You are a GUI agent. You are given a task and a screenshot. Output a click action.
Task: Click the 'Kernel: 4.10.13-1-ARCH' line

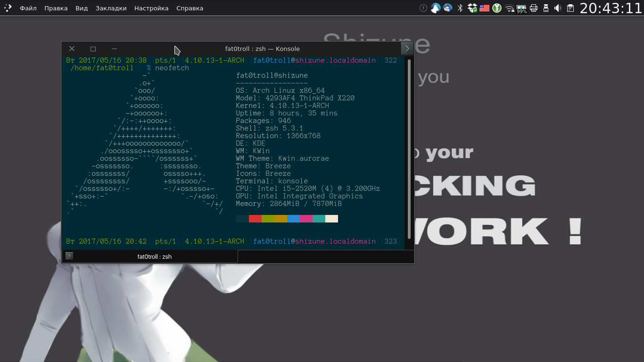[x=282, y=106]
